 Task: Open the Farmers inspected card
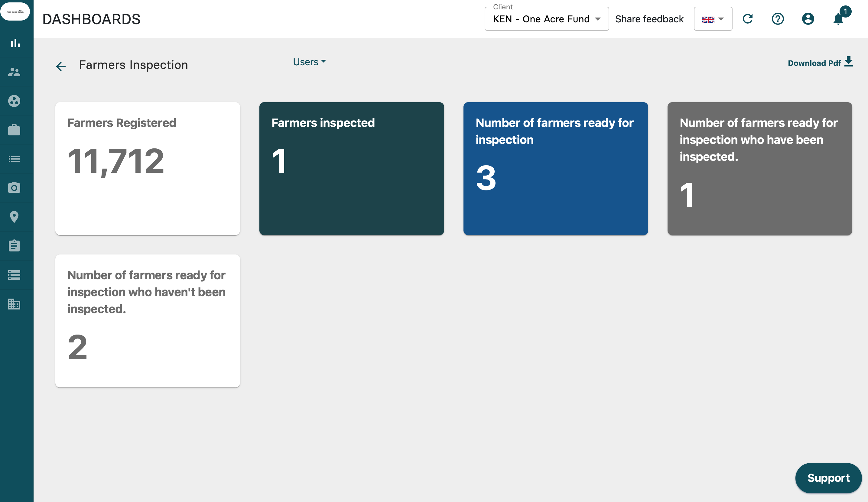click(x=351, y=168)
